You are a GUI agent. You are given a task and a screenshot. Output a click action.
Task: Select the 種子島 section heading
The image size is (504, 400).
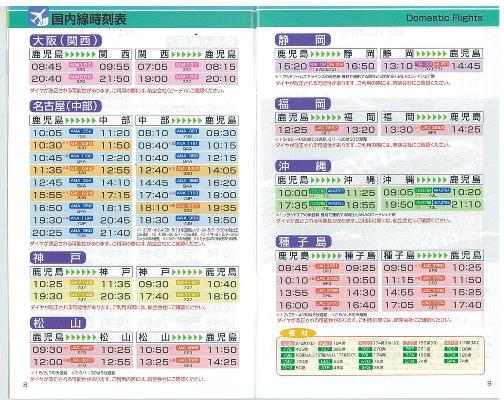pos(304,241)
